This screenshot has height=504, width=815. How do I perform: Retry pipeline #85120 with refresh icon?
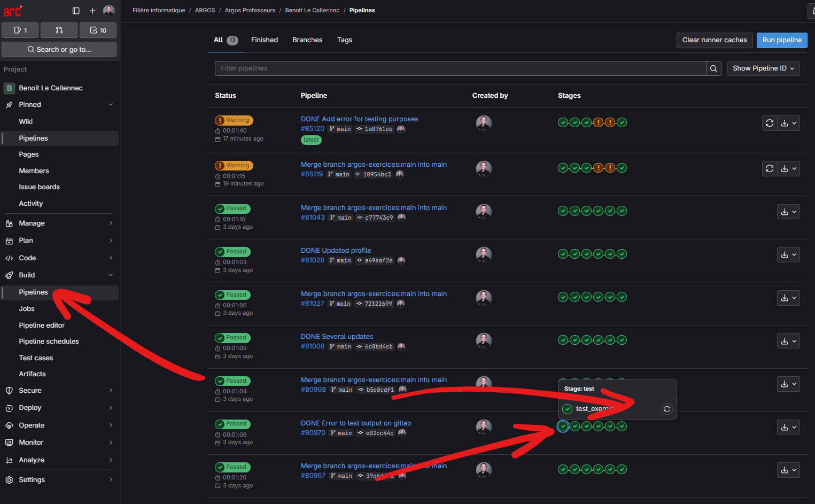click(x=770, y=123)
